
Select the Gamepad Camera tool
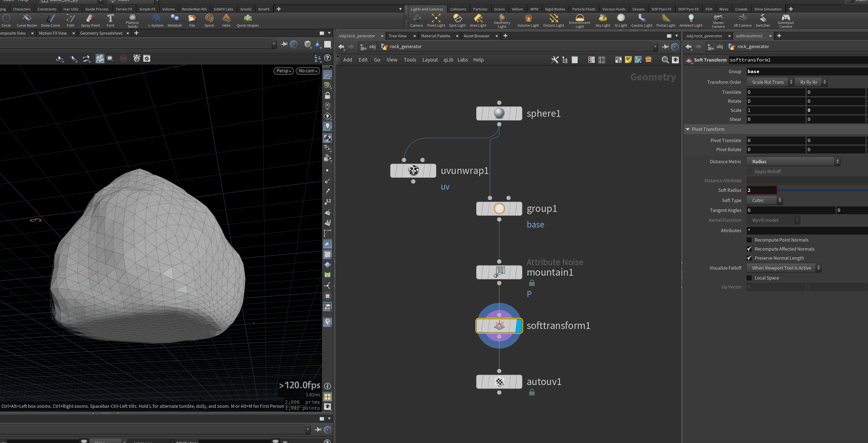pos(786,21)
